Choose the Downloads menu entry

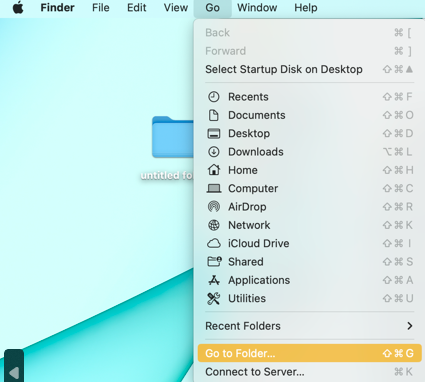[309, 152]
